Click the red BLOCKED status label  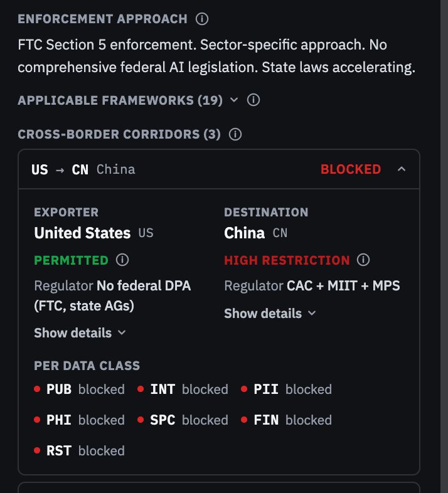pos(351,169)
